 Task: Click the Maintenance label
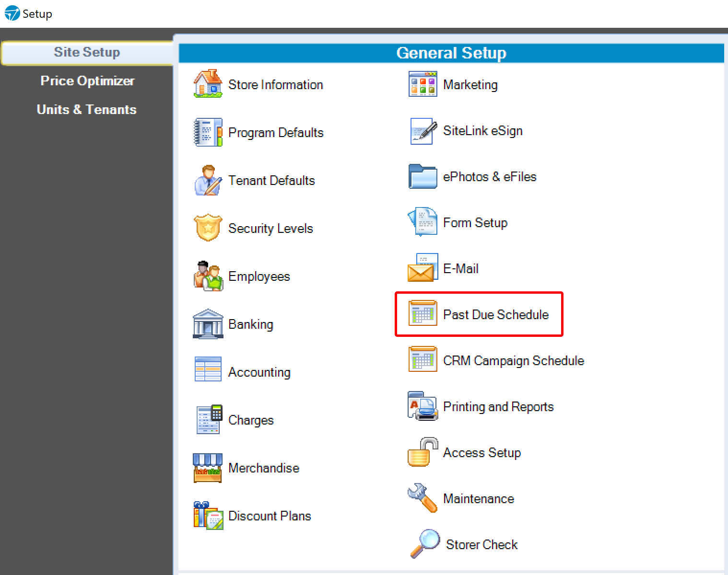(479, 499)
